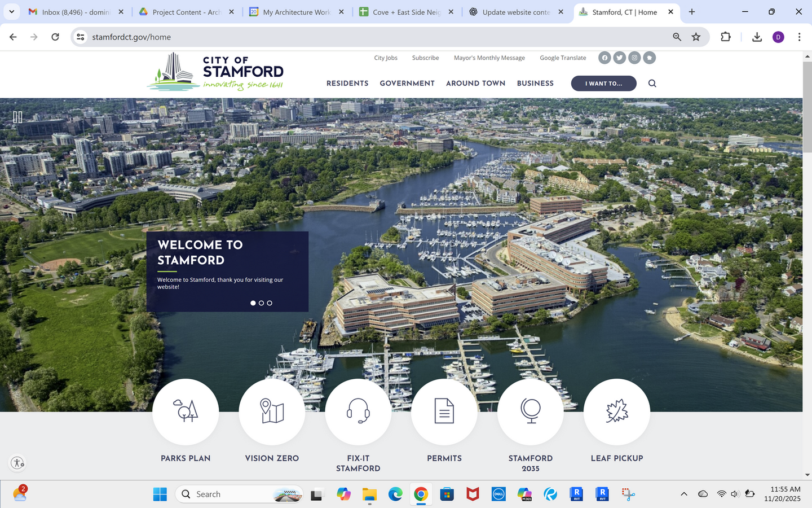
Task: Switch to the Project Content tab
Action: pos(187,12)
